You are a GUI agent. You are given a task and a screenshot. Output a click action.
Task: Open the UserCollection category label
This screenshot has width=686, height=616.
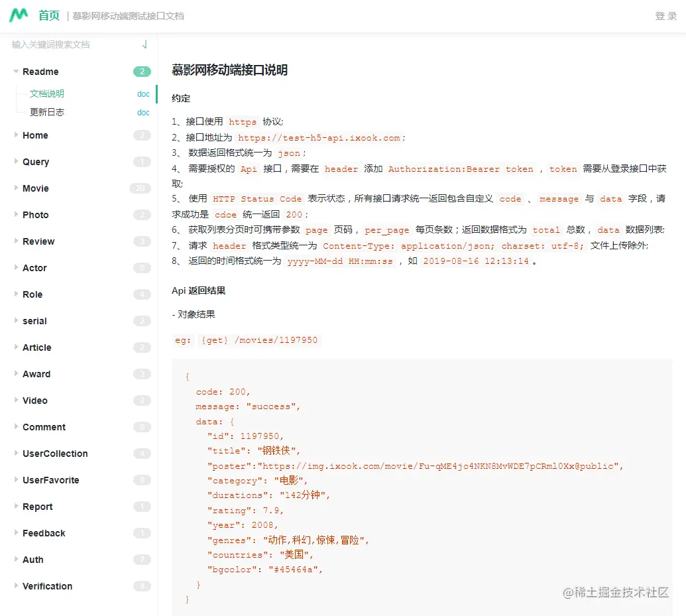tap(55, 454)
